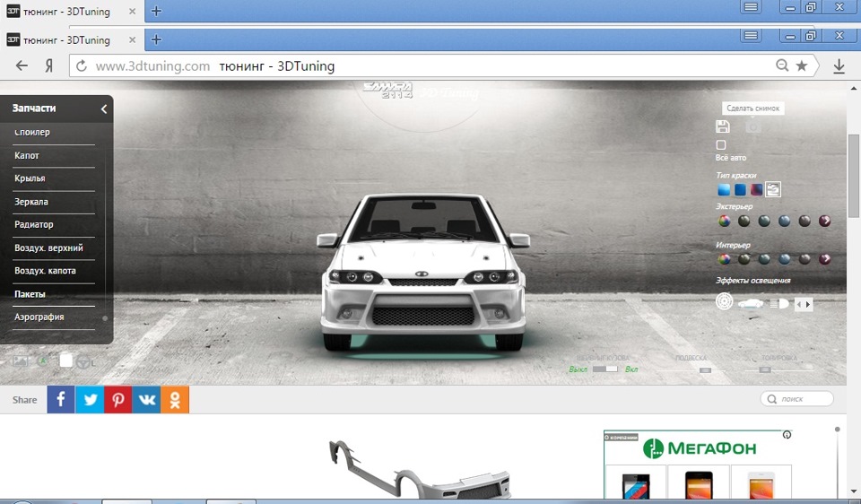Image resolution: width=861 pixels, height=504 pixels.
Task: Select the light blue glossy paint type
Action: [x=725, y=189]
